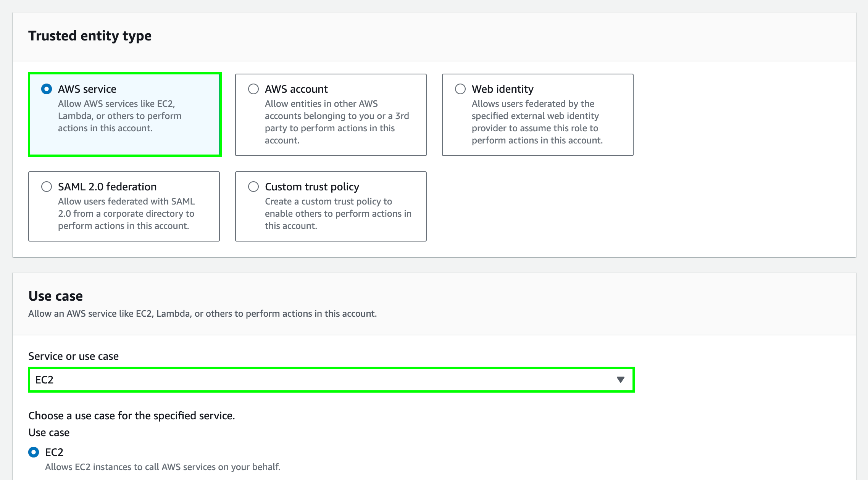This screenshot has height=480, width=868.
Task: Select the AWS service radio button
Action: pyautogui.click(x=47, y=89)
